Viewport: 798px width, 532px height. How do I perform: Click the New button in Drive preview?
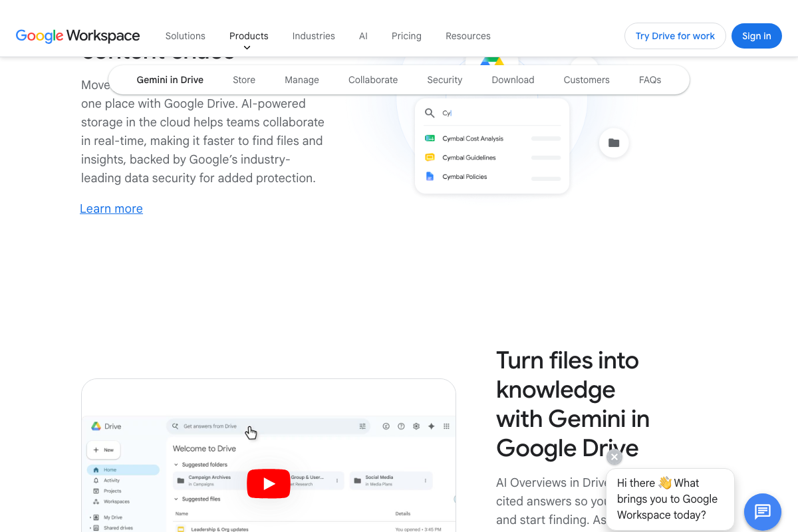point(104,450)
